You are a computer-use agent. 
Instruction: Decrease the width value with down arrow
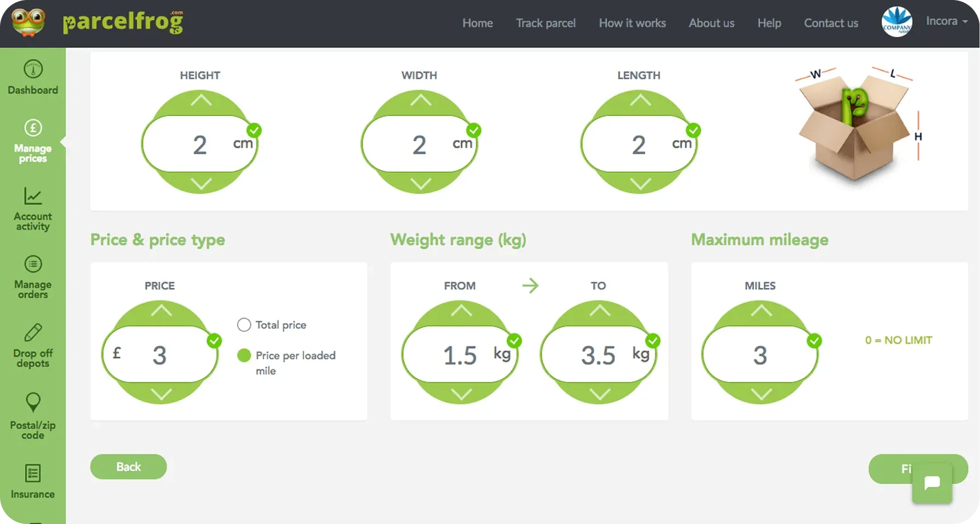420,184
